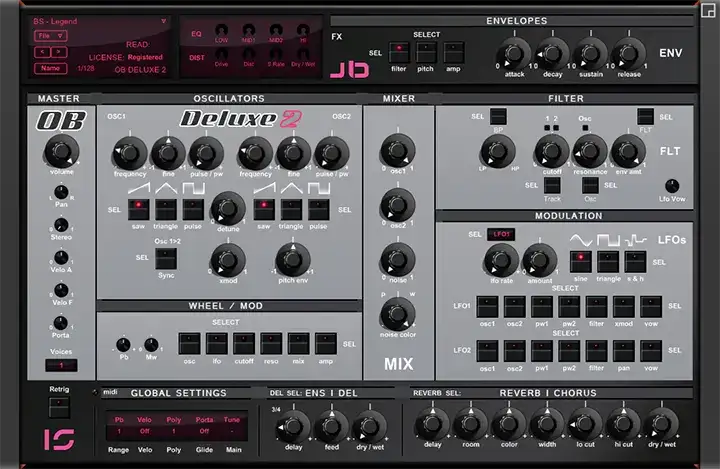The image size is (720, 469).
Task: Click the Name button
Action: tap(51, 68)
